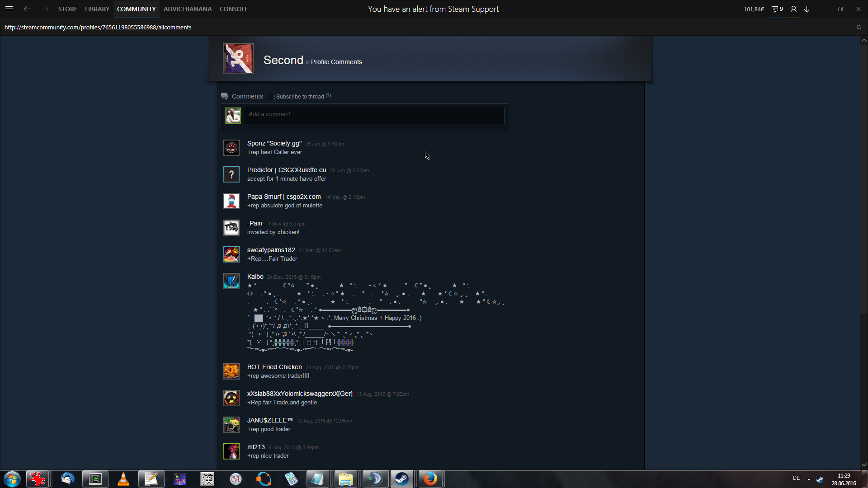Open the Steam Support alert message
Image resolution: width=868 pixels, height=488 pixels.
[x=433, y=9]
